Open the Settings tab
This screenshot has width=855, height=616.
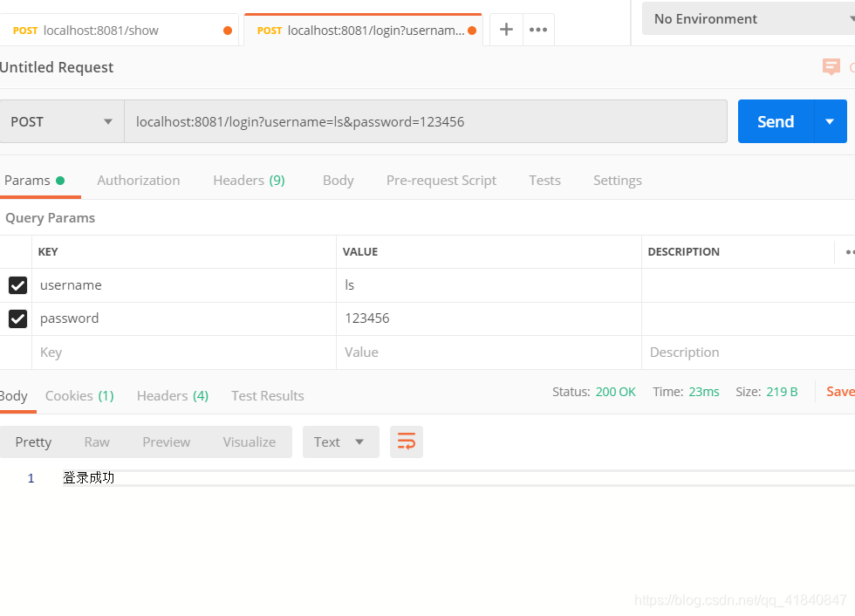coord(618,181)
